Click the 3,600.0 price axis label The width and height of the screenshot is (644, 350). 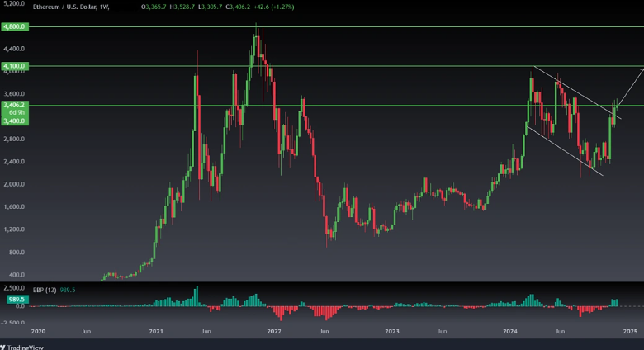point(14,93)
